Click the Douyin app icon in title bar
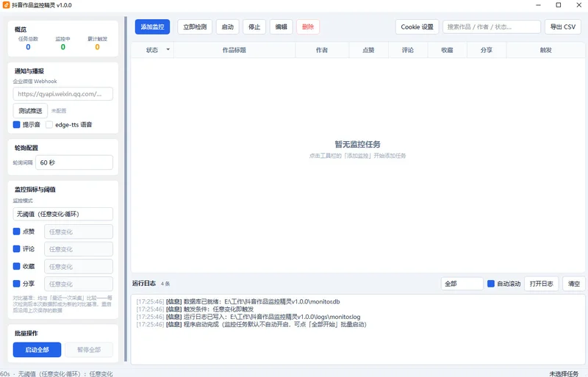This screenshot has height=377, width=588. tap(6, 5)
